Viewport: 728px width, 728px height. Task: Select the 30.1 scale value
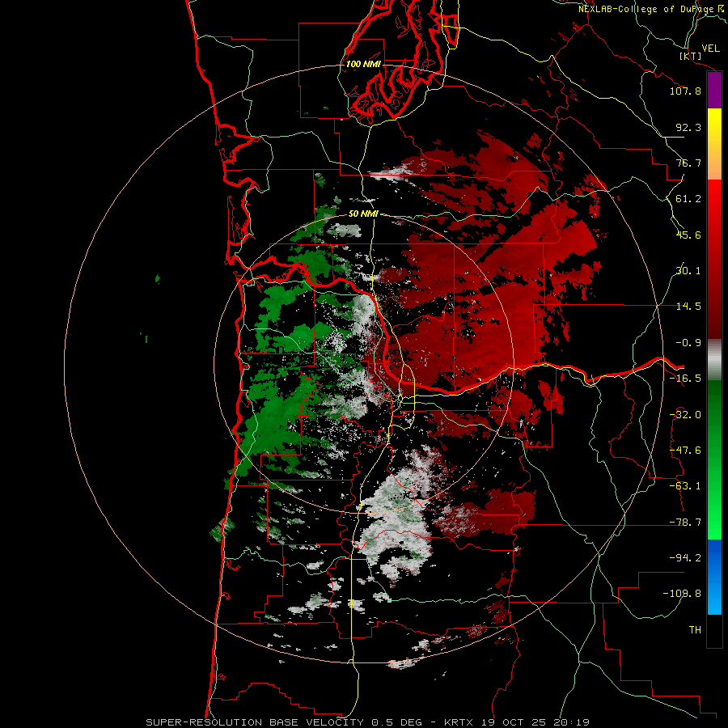click(688, 271)
